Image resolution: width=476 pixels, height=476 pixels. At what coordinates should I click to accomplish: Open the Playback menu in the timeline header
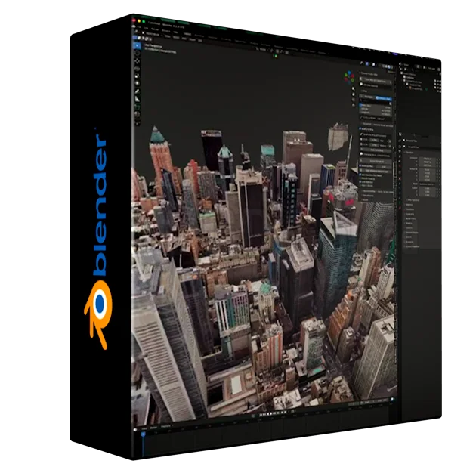click(165, 426)
